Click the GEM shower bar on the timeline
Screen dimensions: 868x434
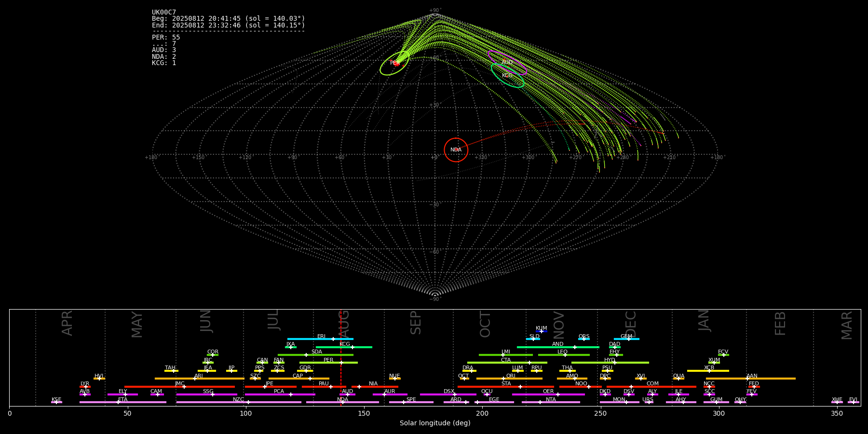pyautogui.click(x=626, y=339)
